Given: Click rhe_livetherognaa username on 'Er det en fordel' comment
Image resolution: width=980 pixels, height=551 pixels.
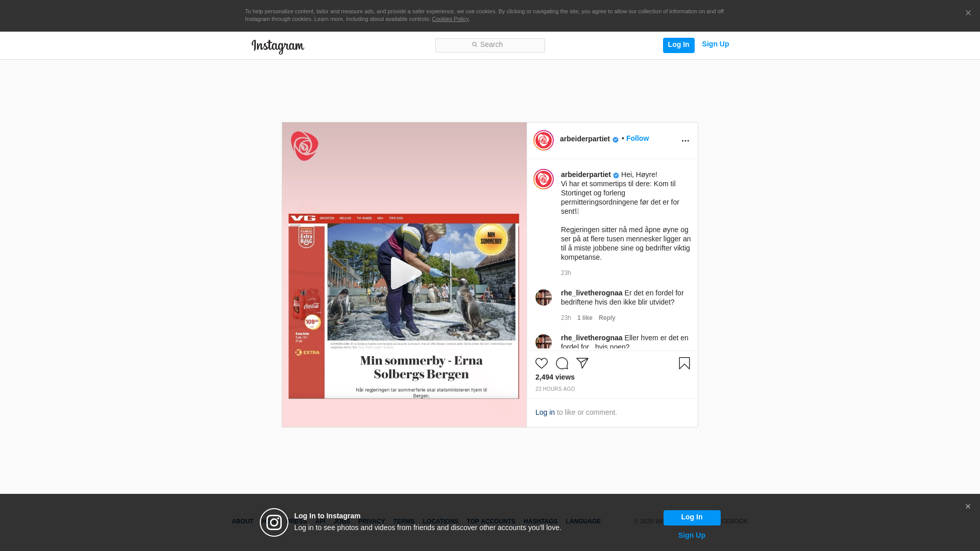Looking at the screenshot, I should 592,293.
